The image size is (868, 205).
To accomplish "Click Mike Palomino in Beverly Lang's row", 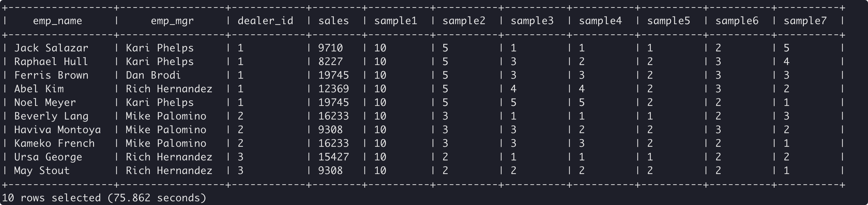I will (x=166, y=116).
